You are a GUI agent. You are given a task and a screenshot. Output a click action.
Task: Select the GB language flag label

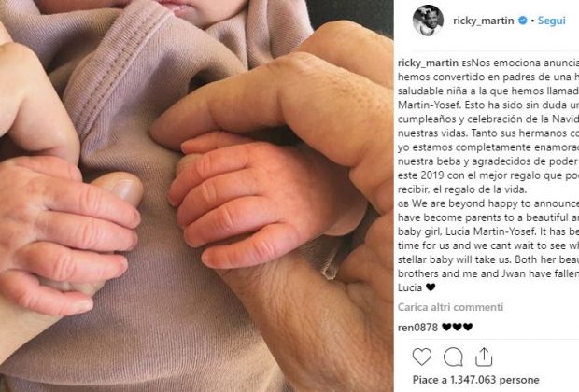coord(403,204)
